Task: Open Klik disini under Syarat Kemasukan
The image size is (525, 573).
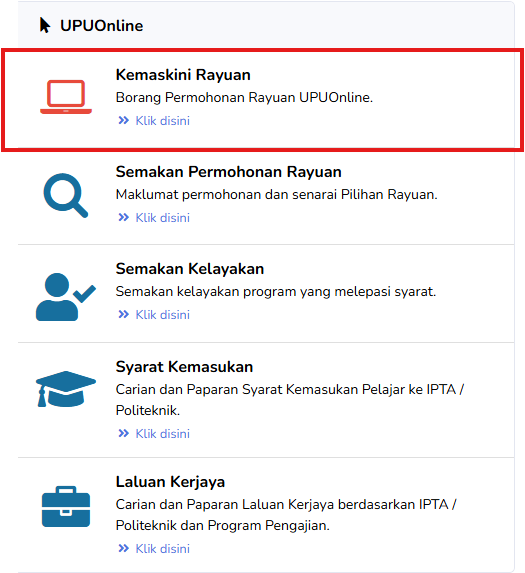Action: [x=163, y=434]
